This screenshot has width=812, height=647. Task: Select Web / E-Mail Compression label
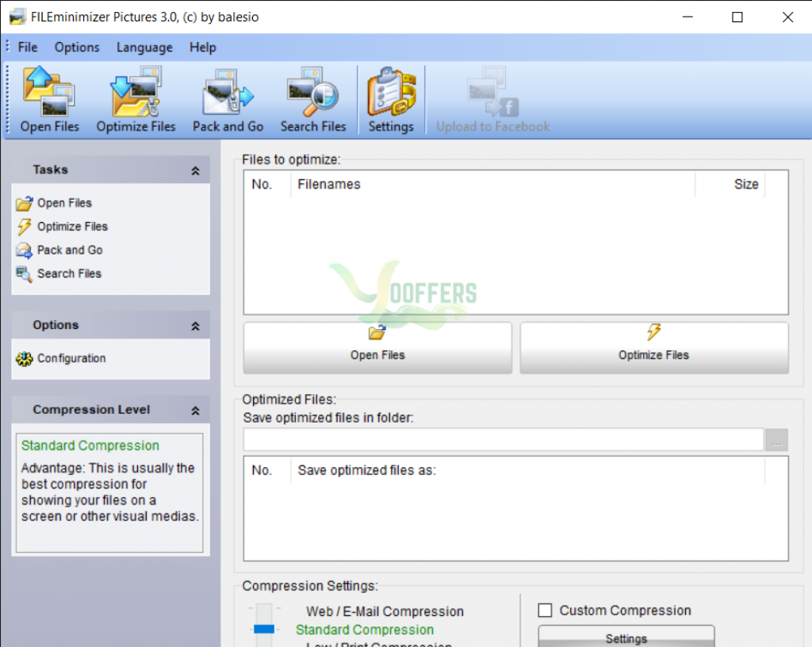click(x=385, y=611)
